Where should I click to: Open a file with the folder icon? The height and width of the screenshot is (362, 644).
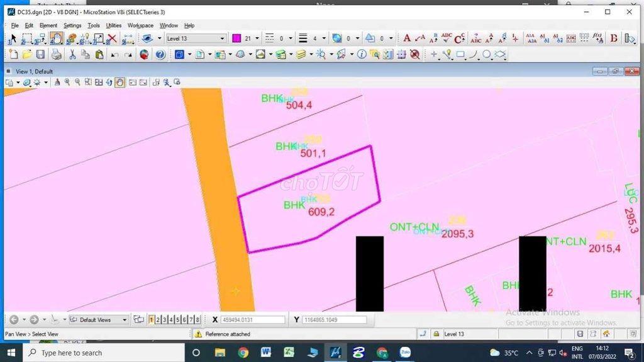(x=27, y=54)
